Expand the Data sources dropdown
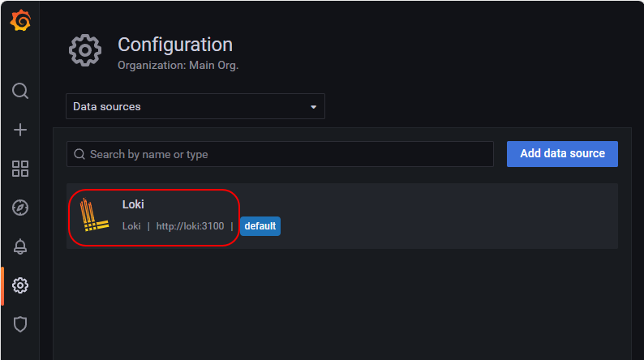 point(195,106)
